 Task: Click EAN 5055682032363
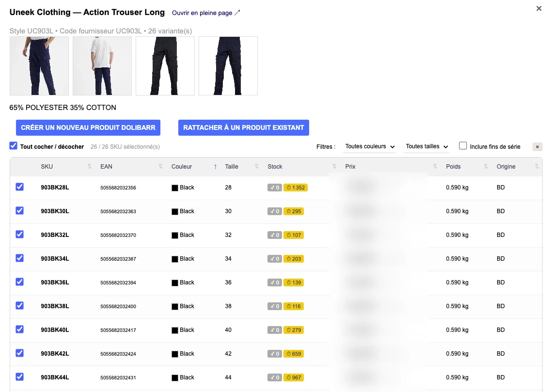point(118,211)
